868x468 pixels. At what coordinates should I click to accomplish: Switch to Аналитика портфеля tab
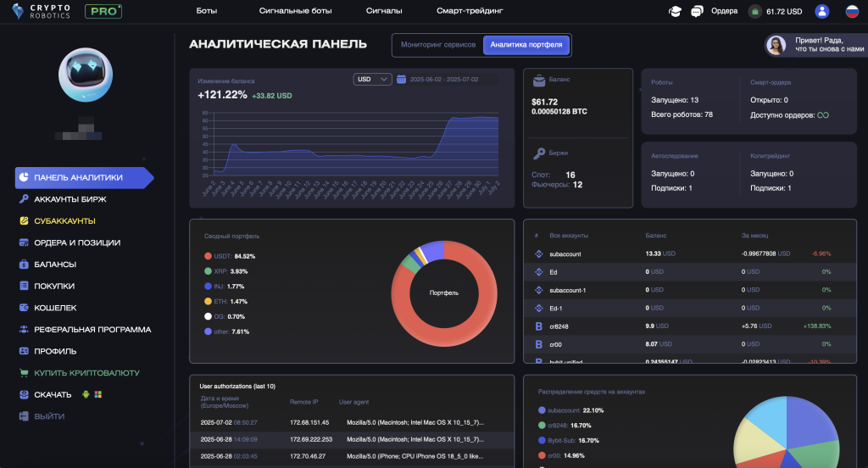(526, 45)
